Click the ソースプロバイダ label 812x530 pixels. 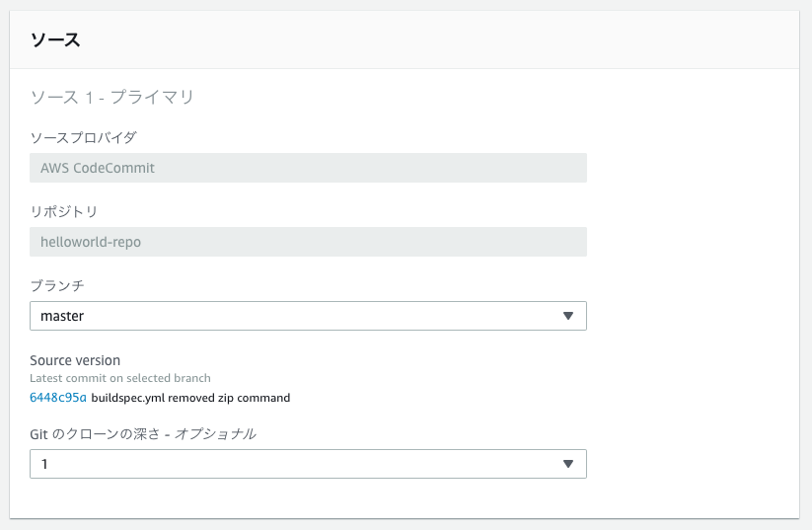click(x=83, y=137)
